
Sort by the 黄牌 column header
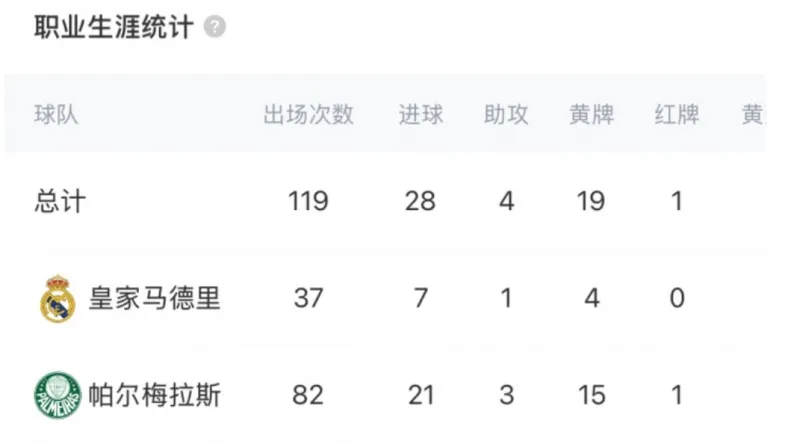click(x=591, y=115)
